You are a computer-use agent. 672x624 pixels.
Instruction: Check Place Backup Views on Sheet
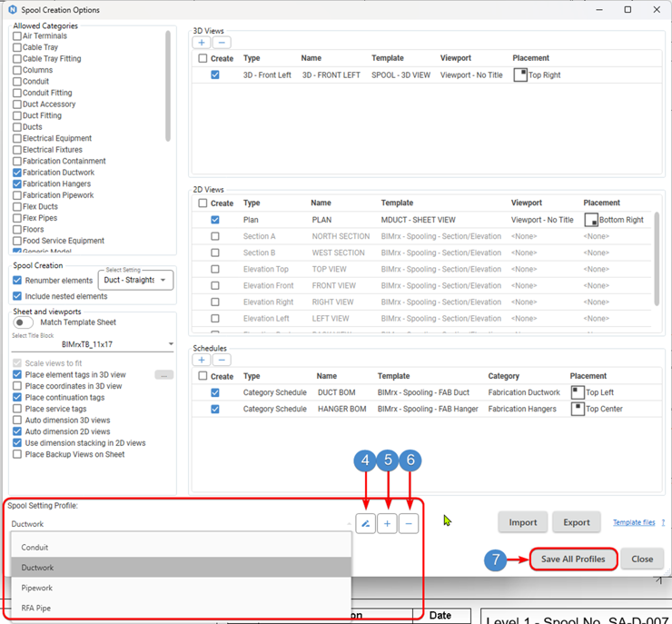coord(17,454)
